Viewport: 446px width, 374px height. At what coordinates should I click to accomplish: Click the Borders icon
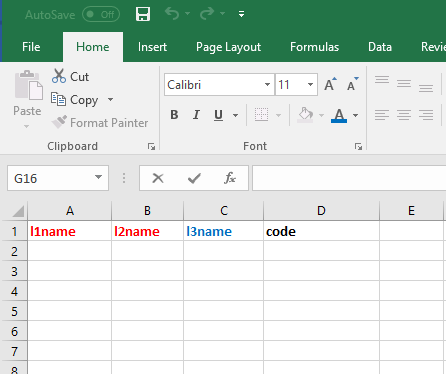click(x=261, y=115)
